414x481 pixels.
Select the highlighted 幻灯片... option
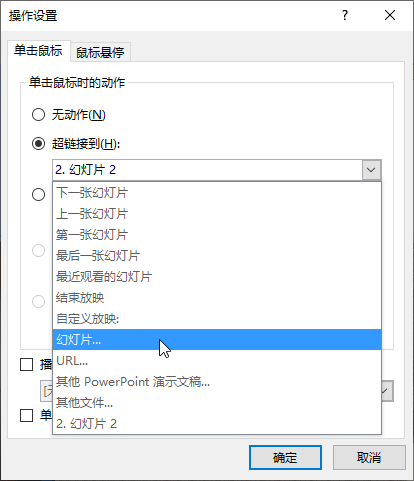click(x=217, y=340)
